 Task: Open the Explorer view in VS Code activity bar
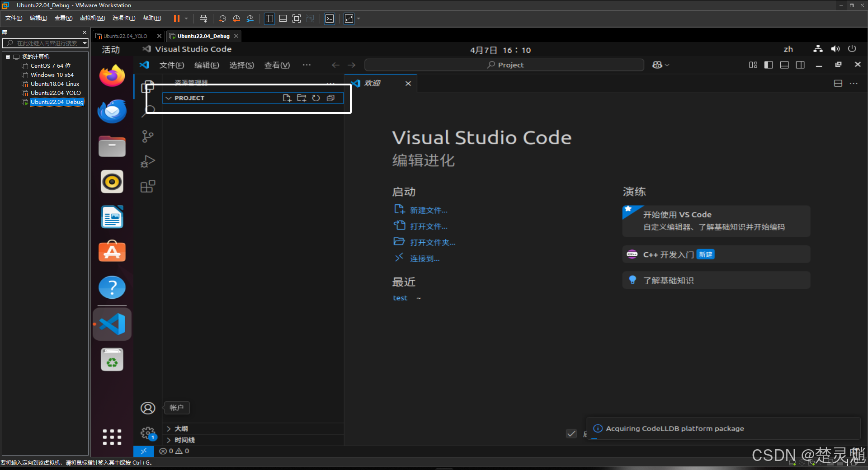coord(148,86)
